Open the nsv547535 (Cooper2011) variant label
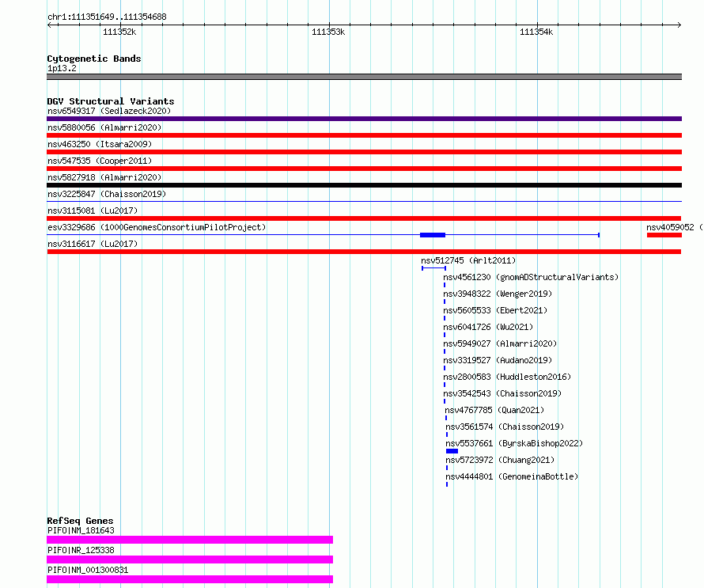 click(x=100, y=161)
